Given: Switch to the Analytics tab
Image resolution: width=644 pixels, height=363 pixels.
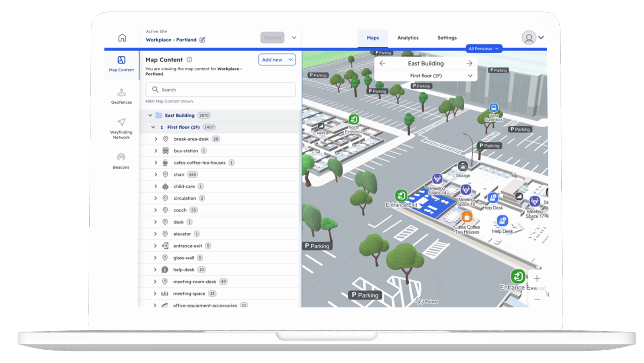Looking at the screenshot, I should (408, 38).
